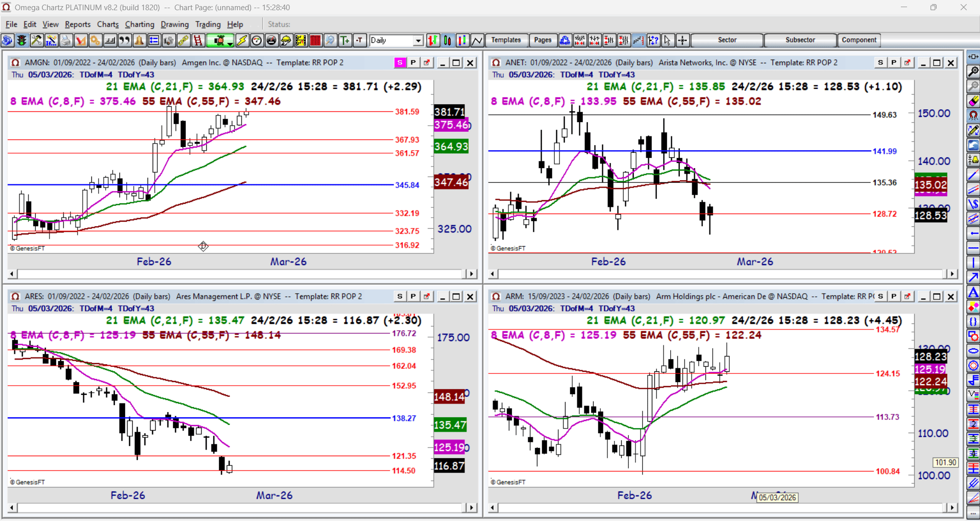Open the Reports menu
980x521 pixels.
click(x=78, y=25)
